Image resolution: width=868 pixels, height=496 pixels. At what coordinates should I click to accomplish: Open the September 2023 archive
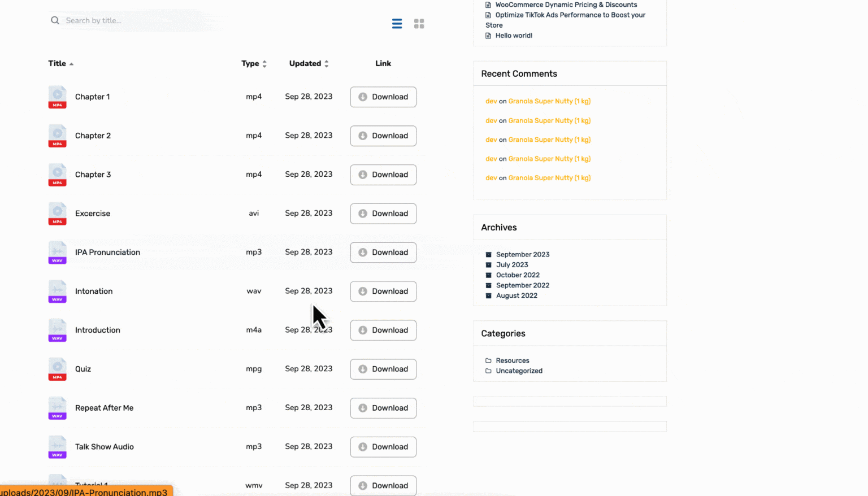(522, 254)
